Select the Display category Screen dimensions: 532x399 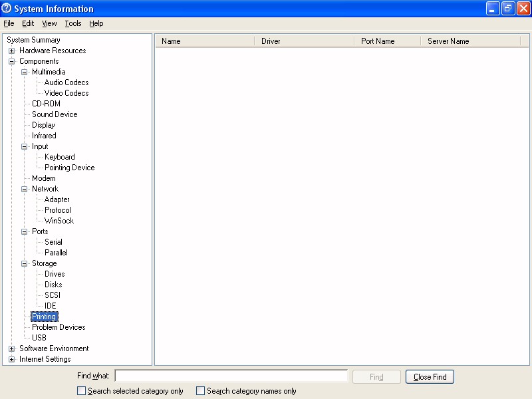coord(43,125)
